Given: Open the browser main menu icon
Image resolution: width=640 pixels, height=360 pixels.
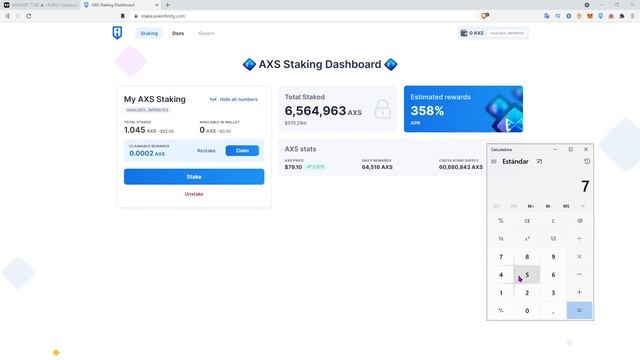Looking at the screenshot, I should 633,16.
